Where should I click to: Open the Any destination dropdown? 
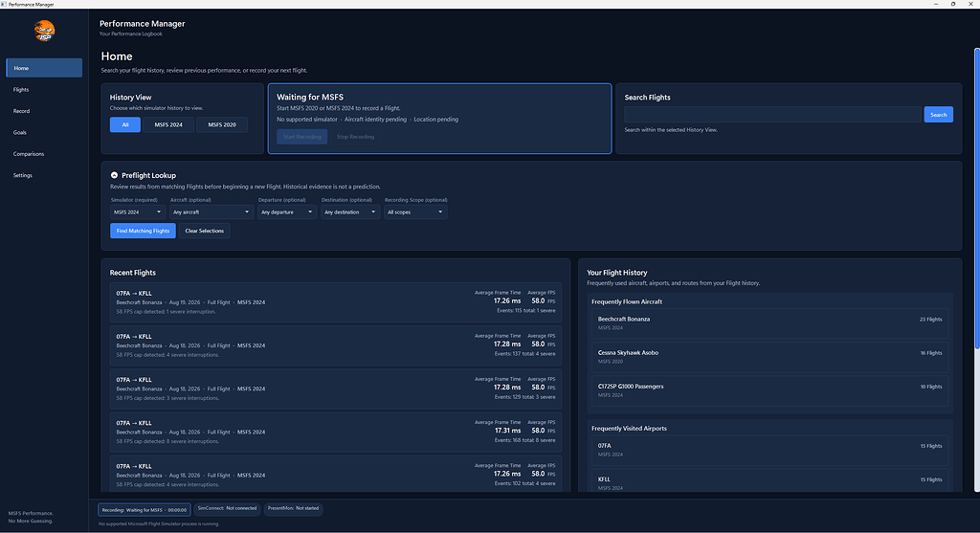pyautogui.click(x=350, y=212)
